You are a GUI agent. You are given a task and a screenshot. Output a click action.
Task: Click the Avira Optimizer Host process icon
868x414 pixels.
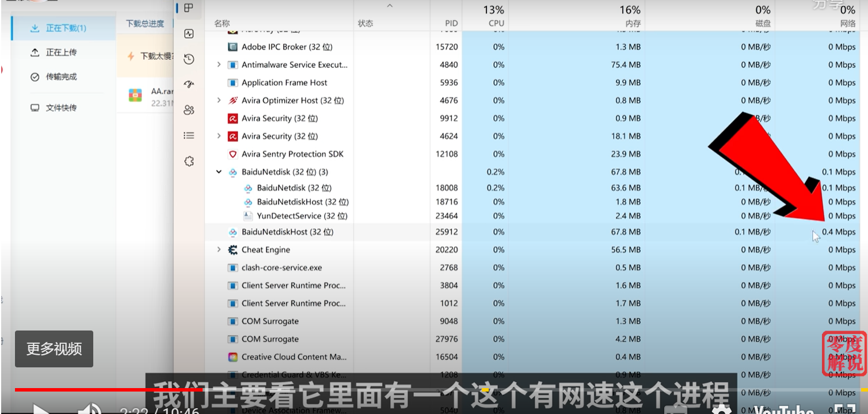tap(233, 101)
